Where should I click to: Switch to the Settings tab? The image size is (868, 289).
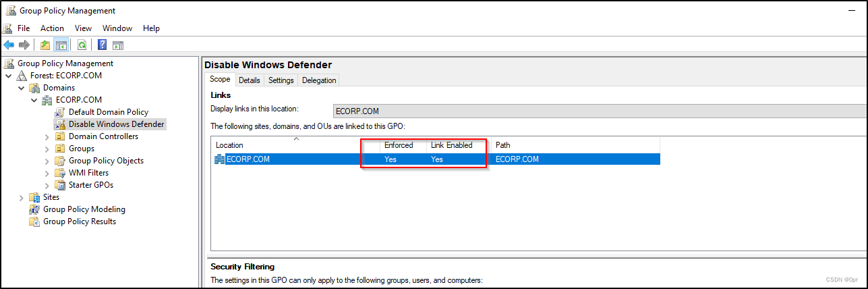[x=281, y=80]
